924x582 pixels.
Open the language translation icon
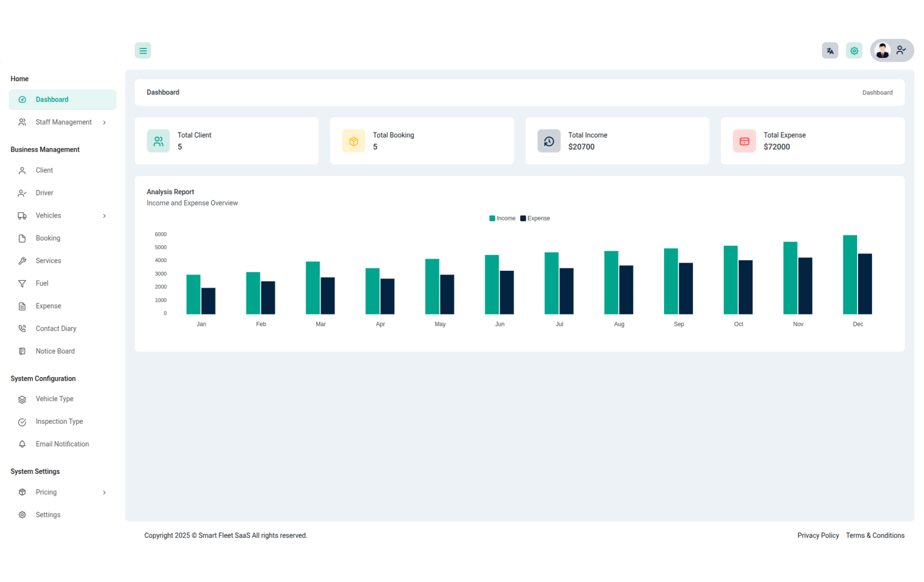click(x=830, y=51)
